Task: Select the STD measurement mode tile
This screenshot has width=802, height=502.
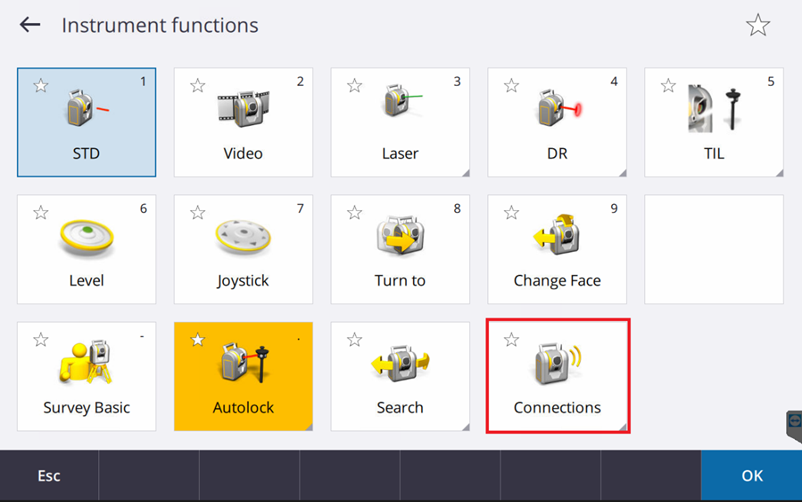Action: pyautogui.click(x=86, y=122)
